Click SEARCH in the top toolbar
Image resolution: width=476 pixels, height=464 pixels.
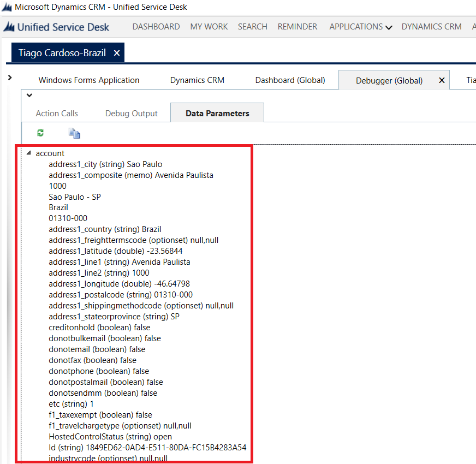click(252, 27)
